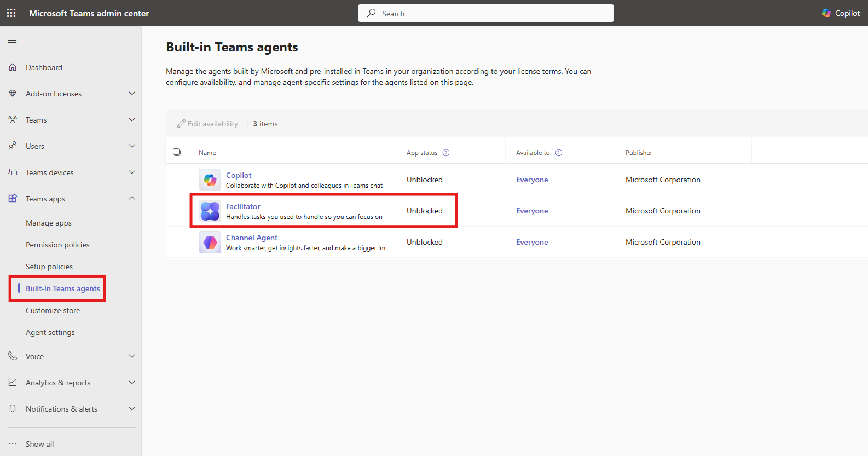Image resolution: width=868 pixels, height=456 pixels.
Task: Click Show all in sidebar
Action: tap(39, 444)
